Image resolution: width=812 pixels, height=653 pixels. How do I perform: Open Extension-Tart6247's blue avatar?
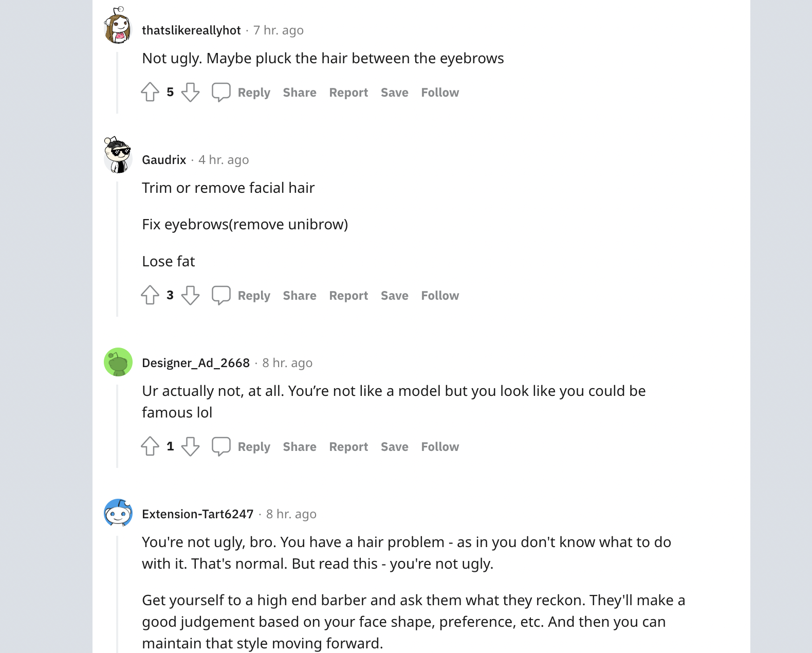(118, 513)
